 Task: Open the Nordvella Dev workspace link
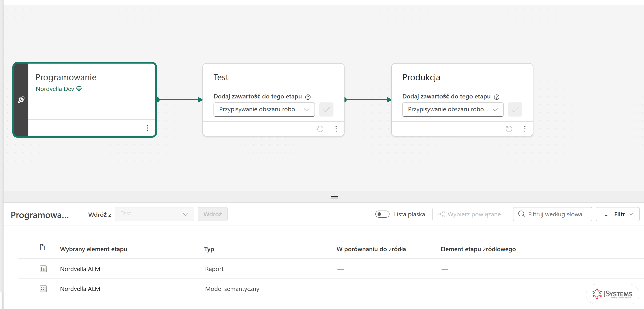coord(55,89)
